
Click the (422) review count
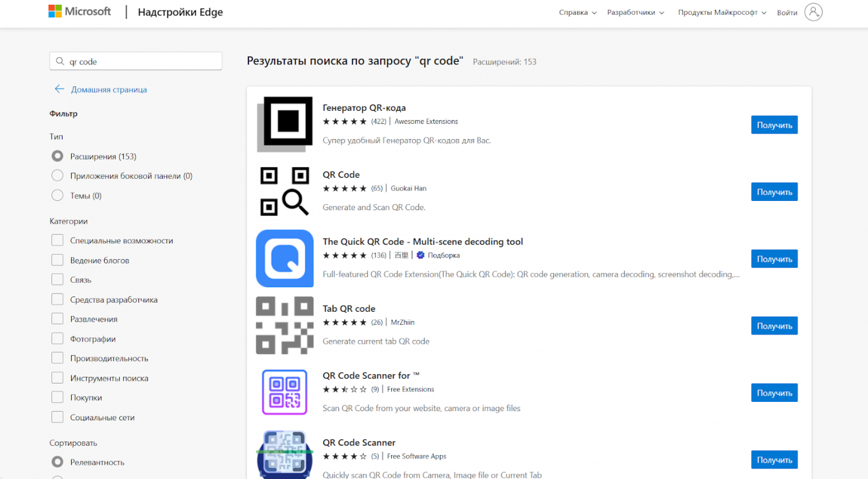379,121
